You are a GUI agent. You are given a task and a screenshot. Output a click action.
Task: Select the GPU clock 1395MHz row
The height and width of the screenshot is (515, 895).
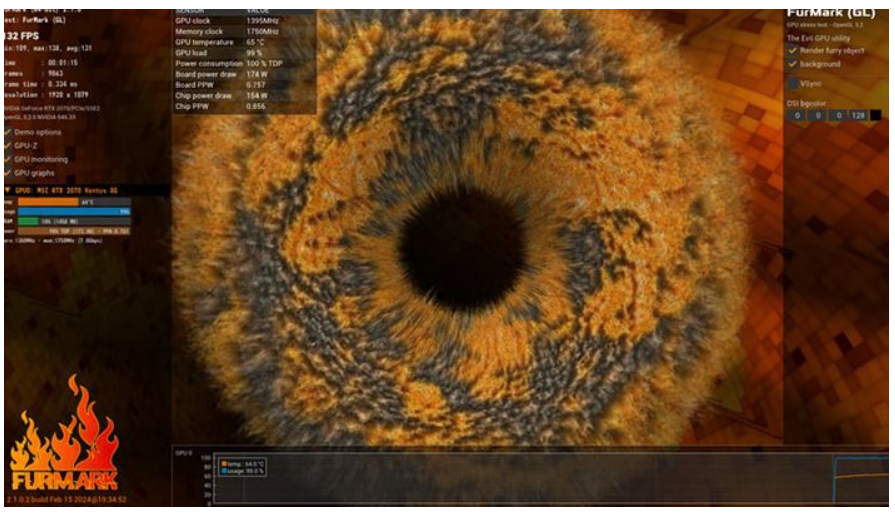coord(244,21)
